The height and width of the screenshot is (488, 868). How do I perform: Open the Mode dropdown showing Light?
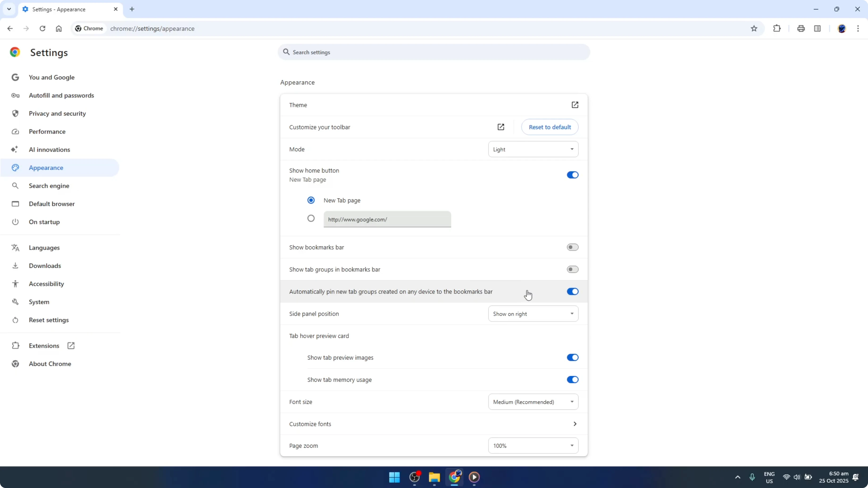533,149
